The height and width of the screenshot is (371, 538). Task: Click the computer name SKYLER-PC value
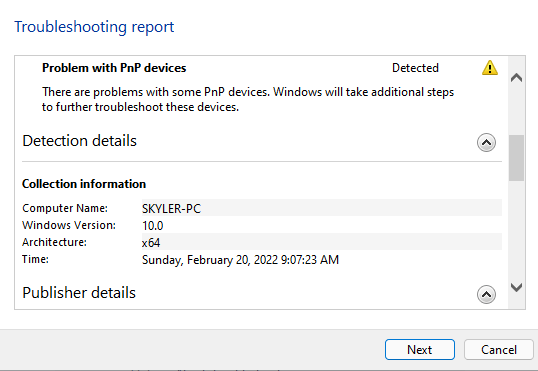pos(172,209)
